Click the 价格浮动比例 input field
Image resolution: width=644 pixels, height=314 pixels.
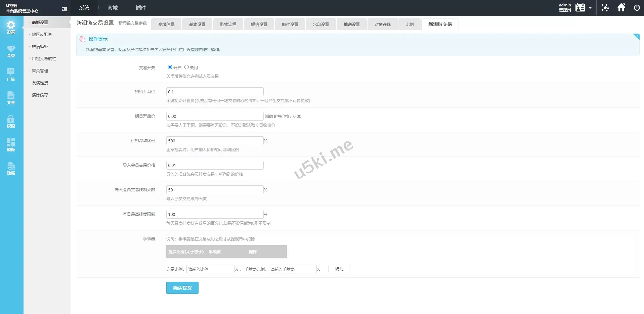point(215,141)
